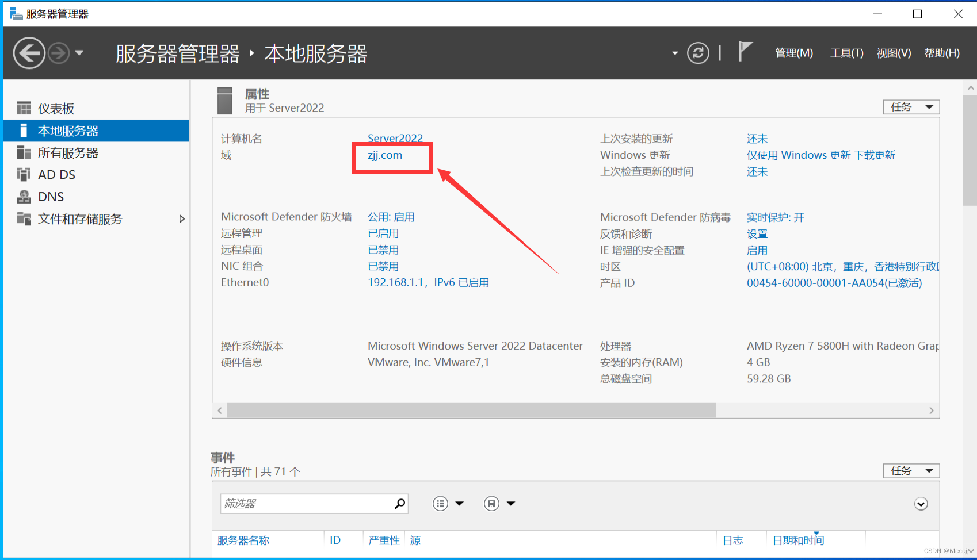The height and width of the screenshot is (560, 977).
Task: Sort events by 日志 column
Action: pyautogui.click(x=733, y=540)
